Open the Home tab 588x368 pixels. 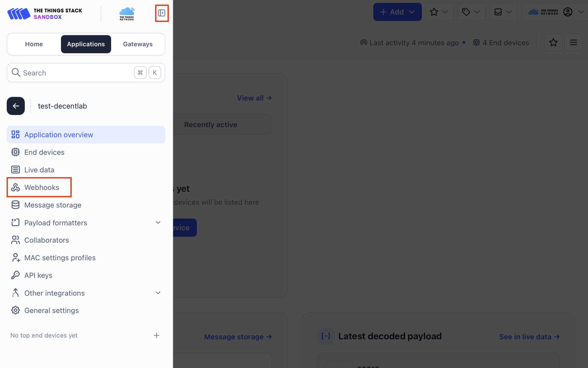click(x=34, y=44)
